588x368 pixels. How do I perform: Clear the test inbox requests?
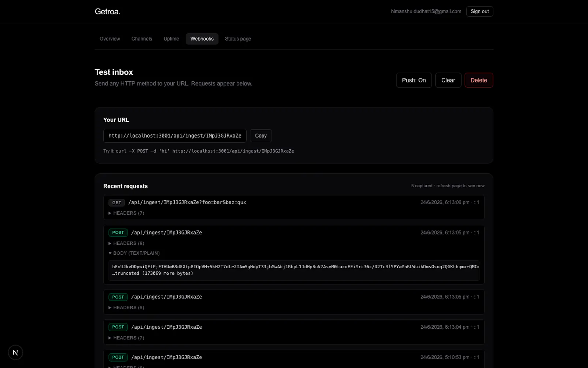(448, 80)
